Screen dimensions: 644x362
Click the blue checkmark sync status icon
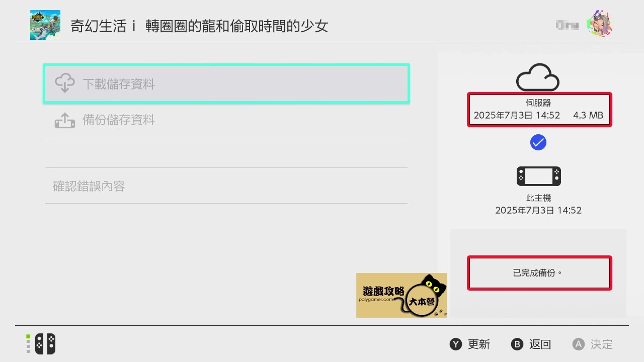coord(538,142)
